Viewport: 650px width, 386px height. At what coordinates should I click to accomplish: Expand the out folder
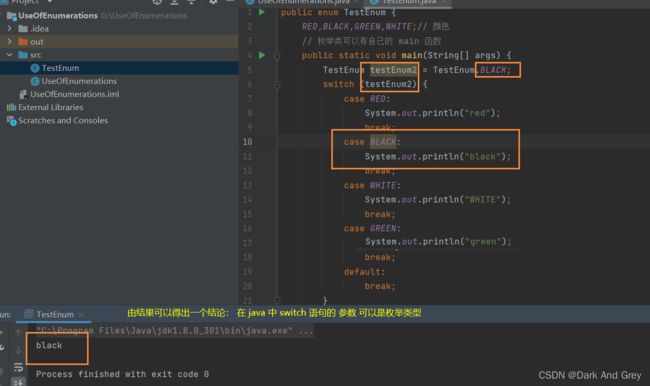(10, 41)
